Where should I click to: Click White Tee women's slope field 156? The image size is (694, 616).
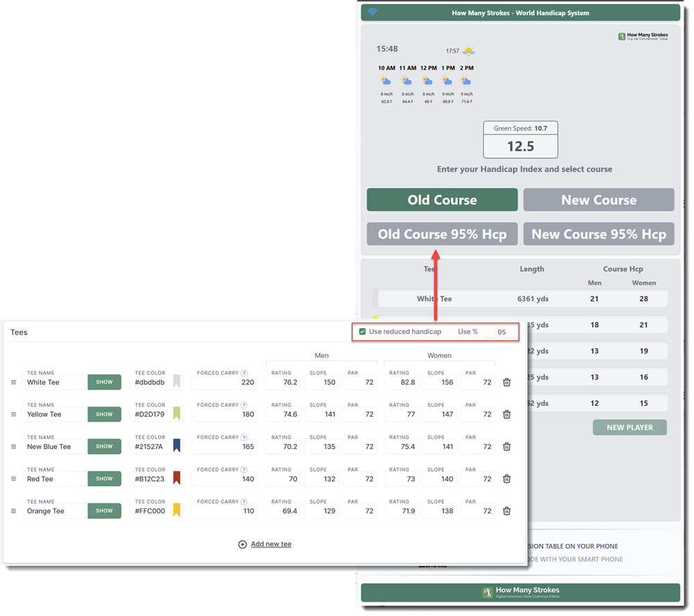pyautogui.click(x=439, y=382)
